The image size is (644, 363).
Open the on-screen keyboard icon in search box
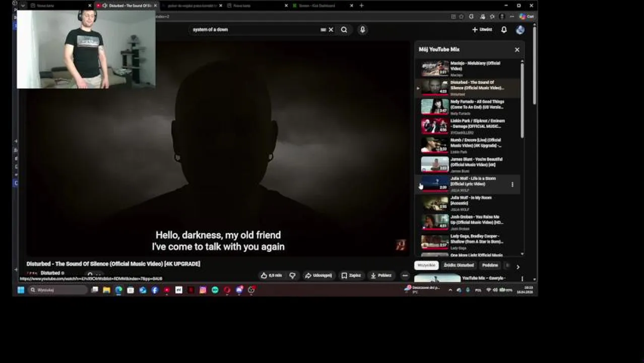pyautogui.click(x=323, y=30)
